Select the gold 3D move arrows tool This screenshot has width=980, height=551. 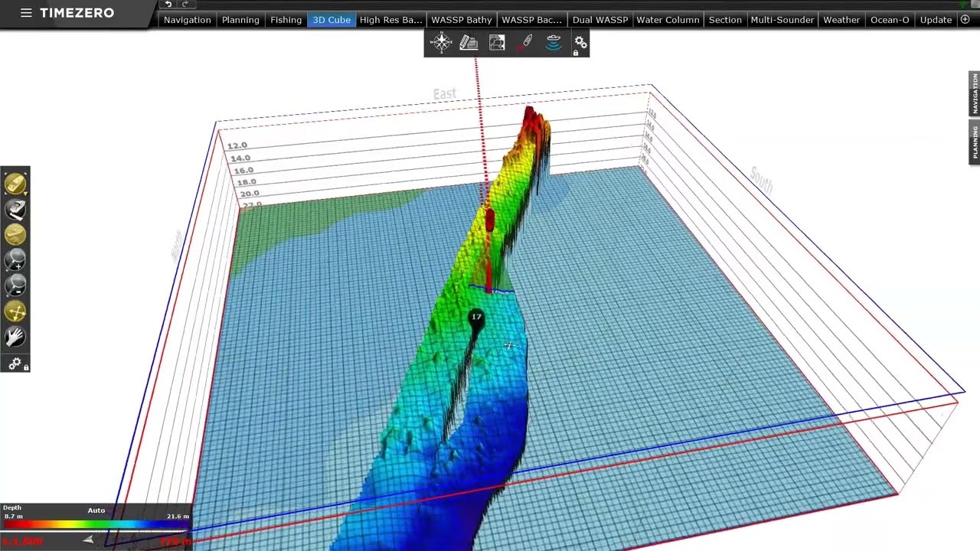pos(15,311)
